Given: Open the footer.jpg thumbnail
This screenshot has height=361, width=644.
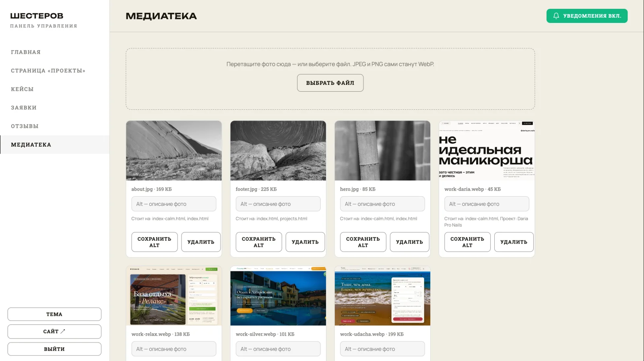Looking at the screenshot, I should tap(278, 151).
